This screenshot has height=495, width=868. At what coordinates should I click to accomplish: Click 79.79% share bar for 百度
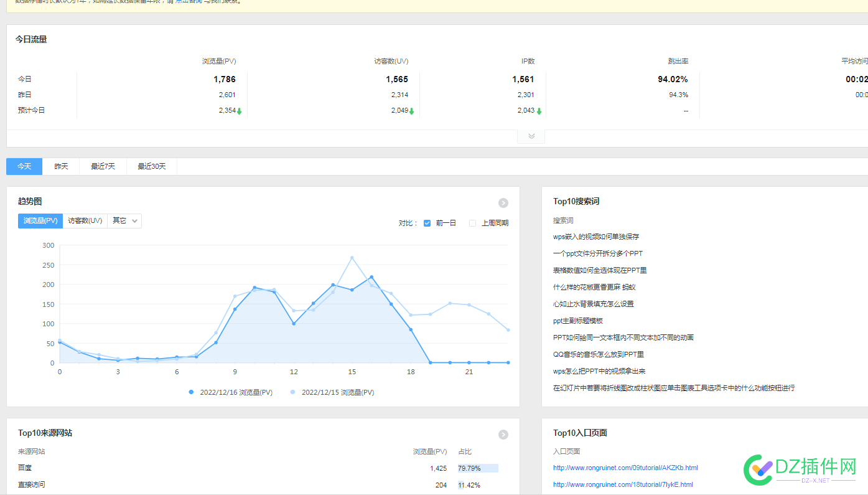point(478,468)
